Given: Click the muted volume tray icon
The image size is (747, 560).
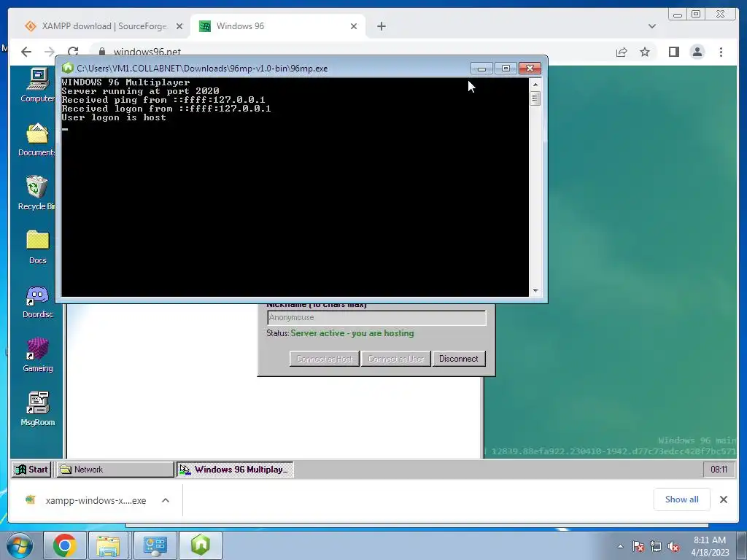Looking at the screenshot, I should coord(673,546).
